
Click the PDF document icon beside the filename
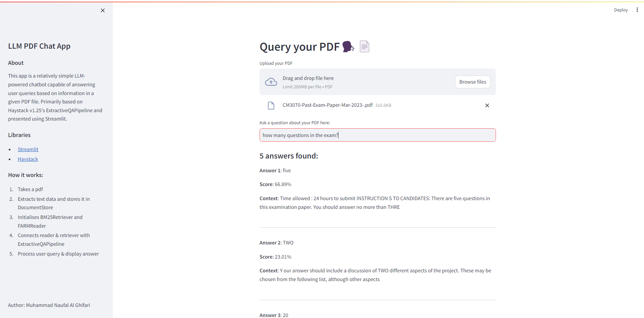coord(271,105)
